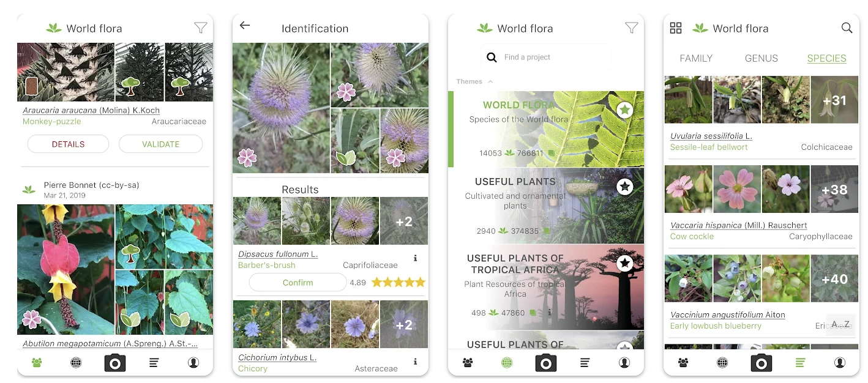
Task: Open the Uvularia sessilifolia L. link
Action: 711,136
